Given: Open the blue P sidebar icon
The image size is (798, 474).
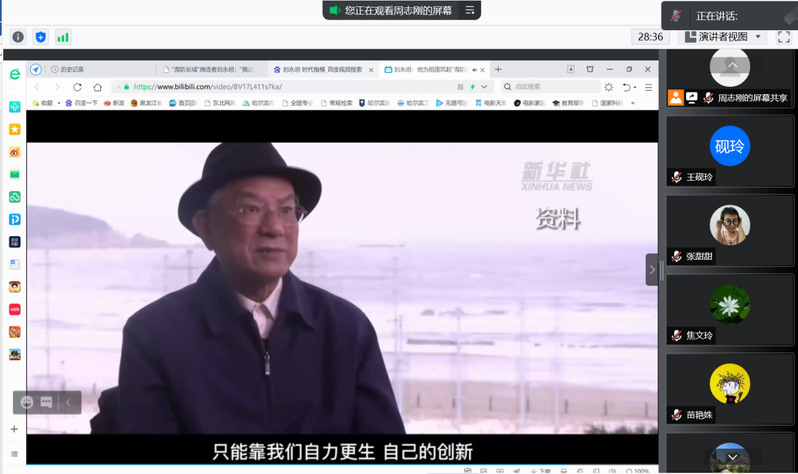Looking at the screenshot, I should [15, 219].
